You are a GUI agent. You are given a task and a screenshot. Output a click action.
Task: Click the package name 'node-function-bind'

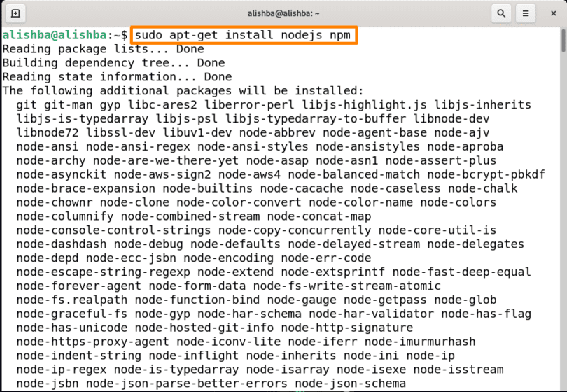[197, 300]
